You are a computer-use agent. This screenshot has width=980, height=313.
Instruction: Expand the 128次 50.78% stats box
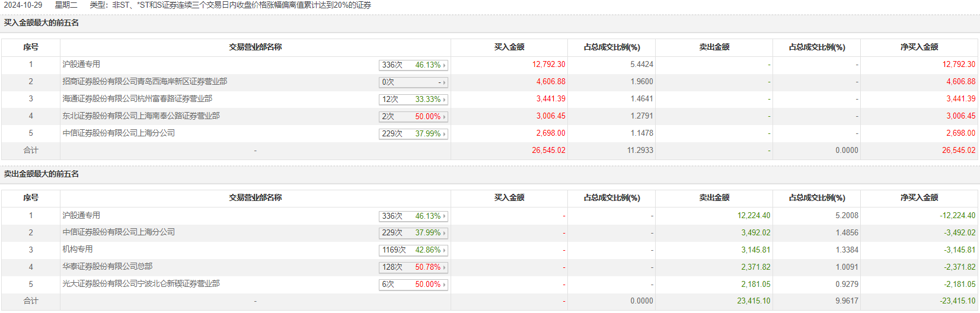413,267
